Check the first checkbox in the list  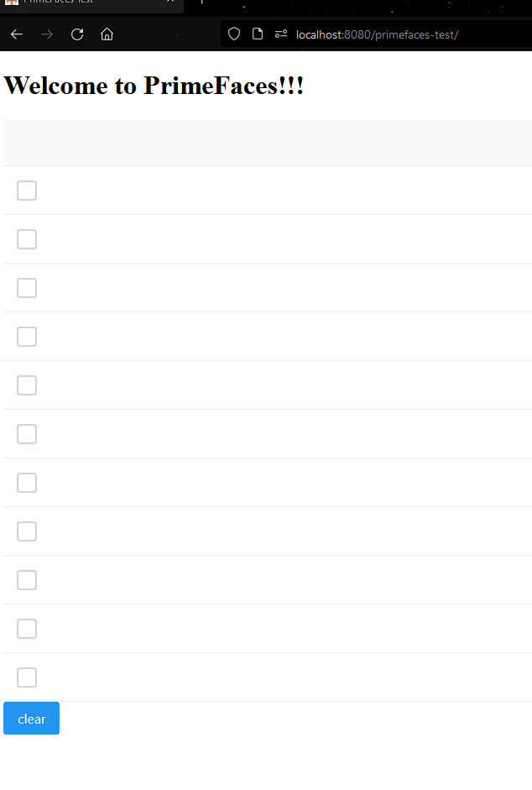[26, 191]
